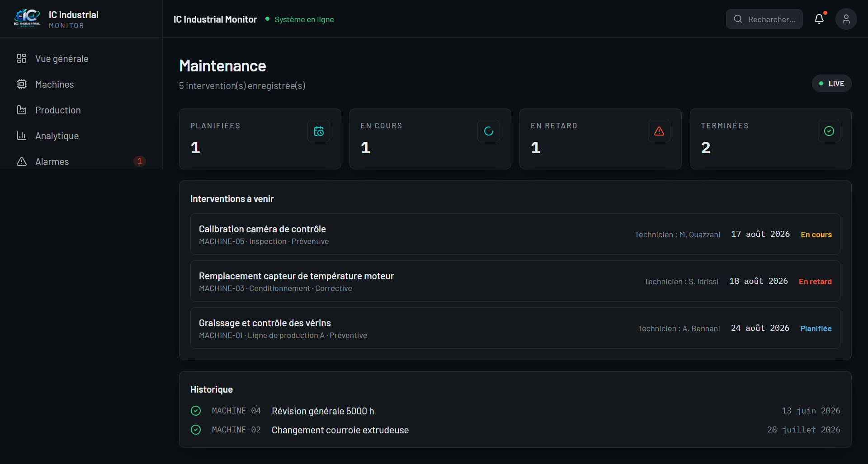Viewport: 868px width, 464px height.
Task: Click the MACHINE-04 label in Historique
Action: tap(236, 411)
